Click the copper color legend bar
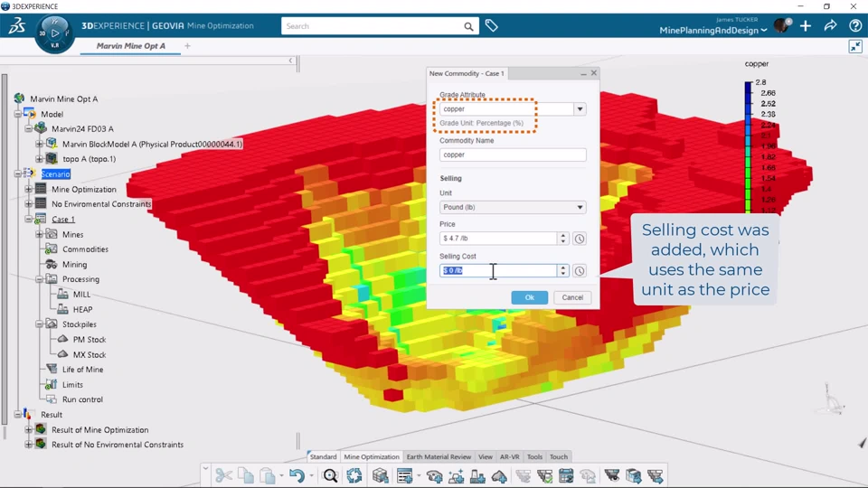 click(x=748, y=146)
